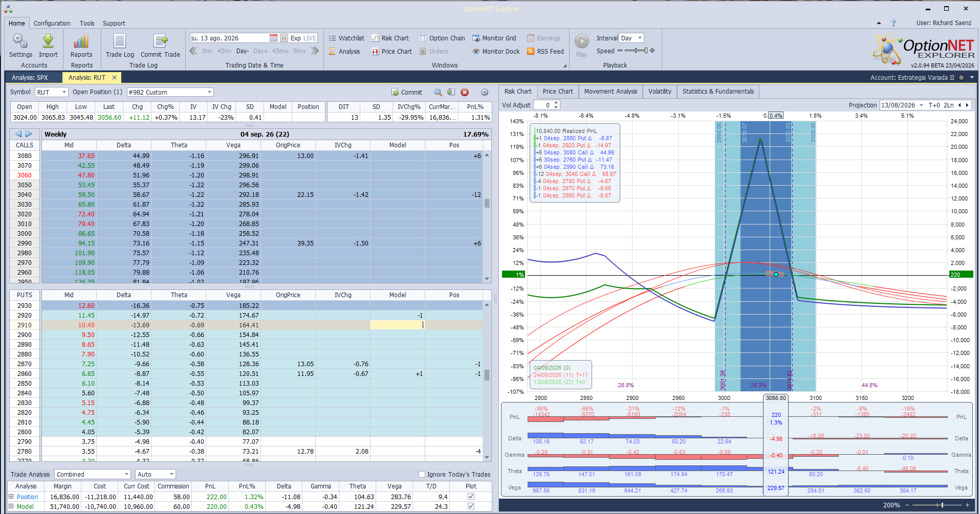Toggle Plot checkbox for Position row
Image resolution: width=980 pixels, height=514 pixels.
pyautogui.click(x=471, y=496)
